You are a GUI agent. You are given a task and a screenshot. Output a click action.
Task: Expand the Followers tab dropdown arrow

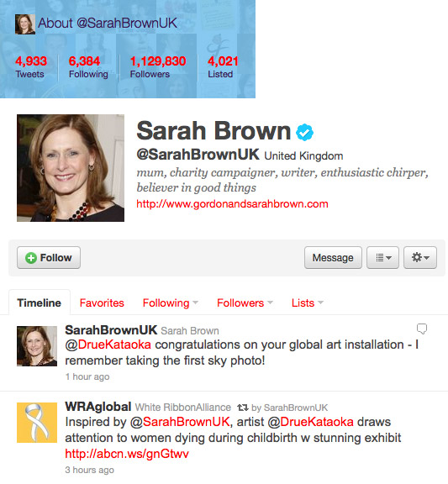tap(270, 302)
